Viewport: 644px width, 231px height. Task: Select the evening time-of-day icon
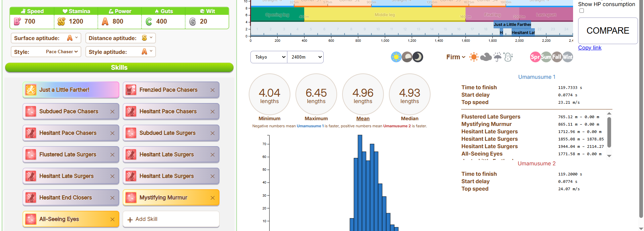coord(407,57)
